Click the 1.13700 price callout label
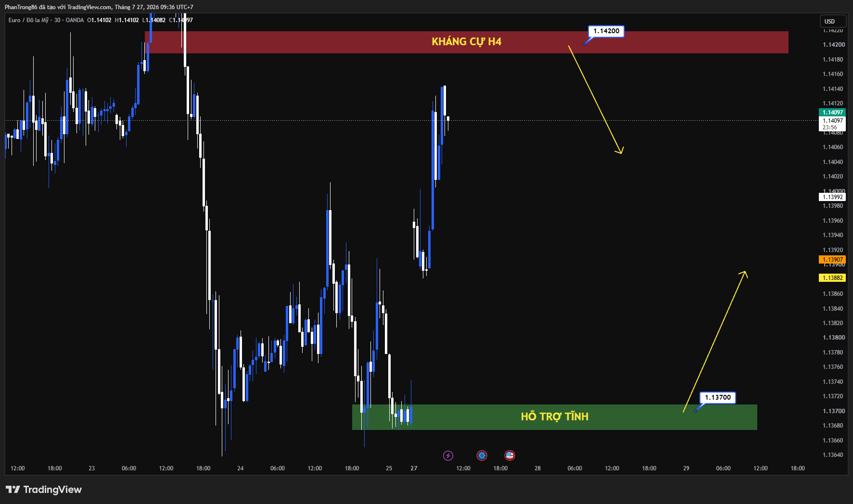 (x=717, y=397)
